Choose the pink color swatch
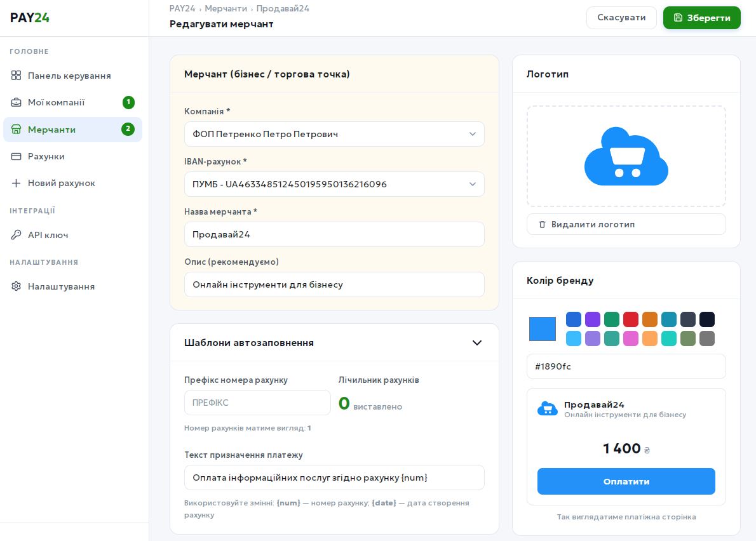 tap(631, 338)
